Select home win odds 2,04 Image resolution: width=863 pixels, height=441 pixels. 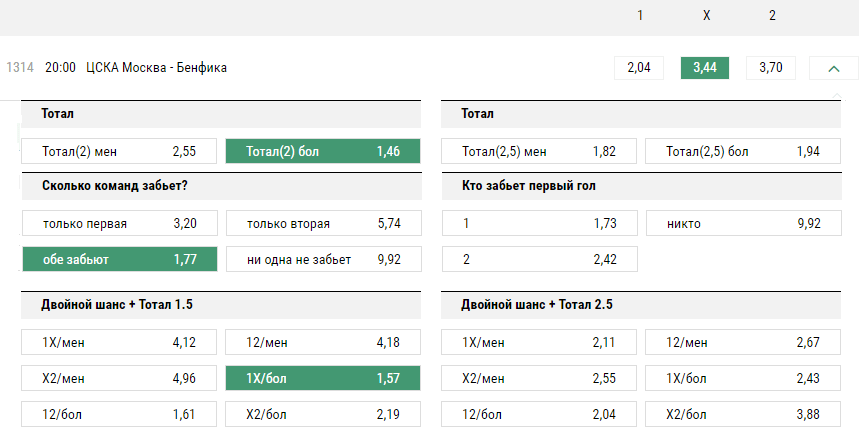(x=639, y=68)
